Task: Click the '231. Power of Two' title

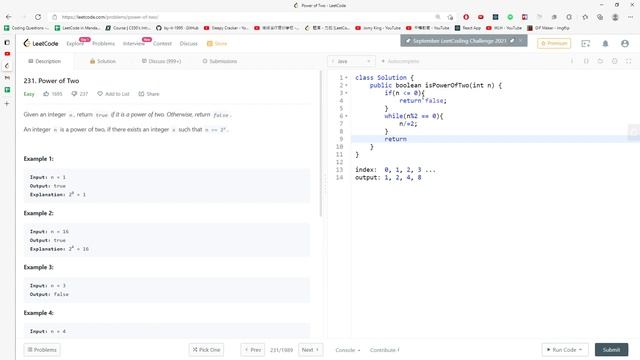Action: [51, 81]
